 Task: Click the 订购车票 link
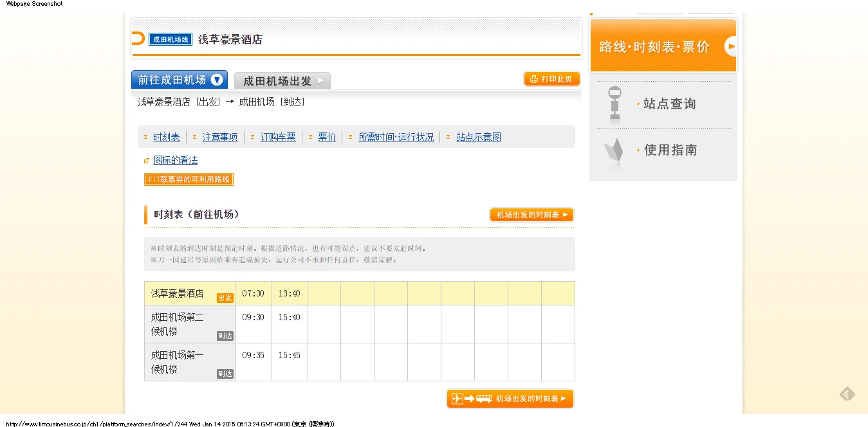click(278, 136)
